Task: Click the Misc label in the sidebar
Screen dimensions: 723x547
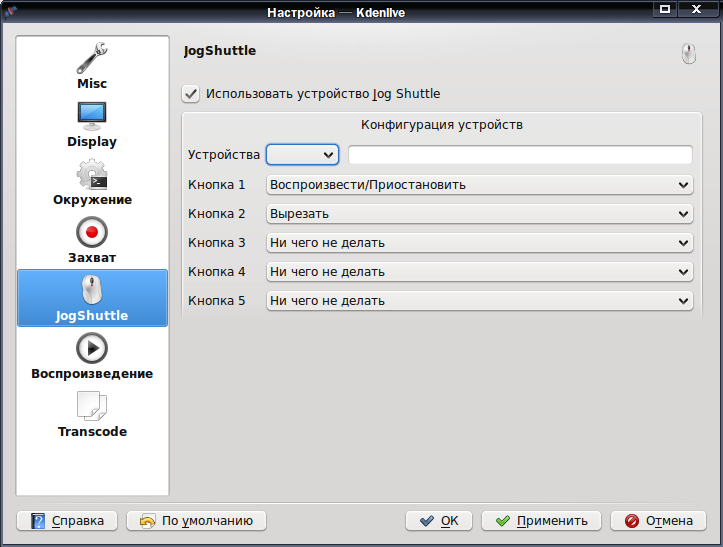Action: [92, 83]
